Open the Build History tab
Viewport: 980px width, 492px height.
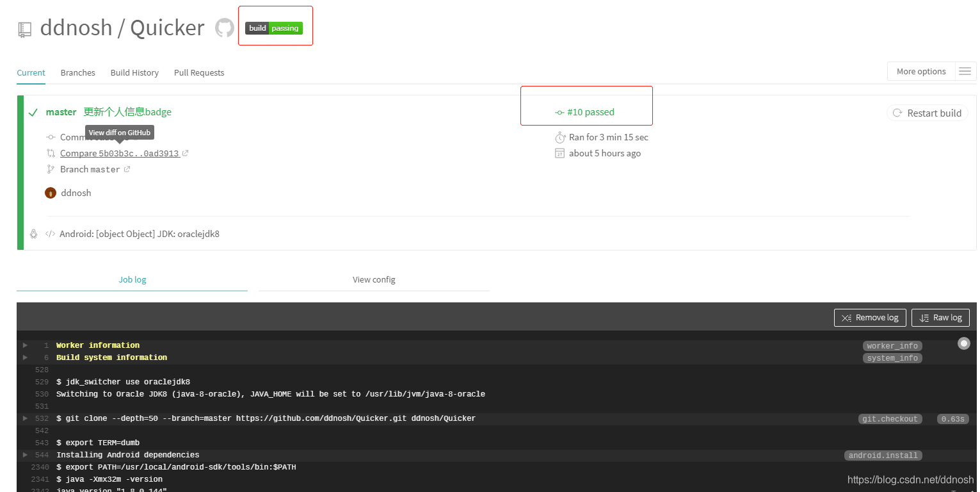pyautogui.click(x=134, y=72)
